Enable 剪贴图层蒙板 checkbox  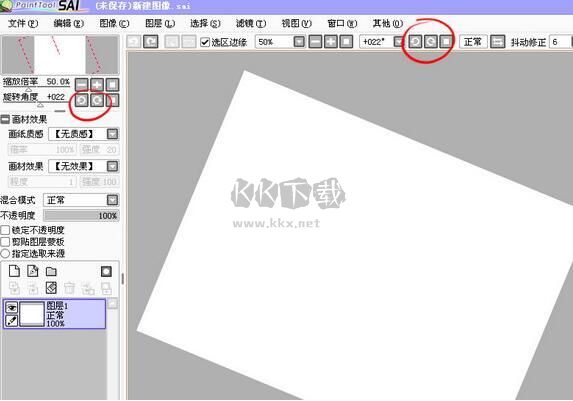[5, 242]
